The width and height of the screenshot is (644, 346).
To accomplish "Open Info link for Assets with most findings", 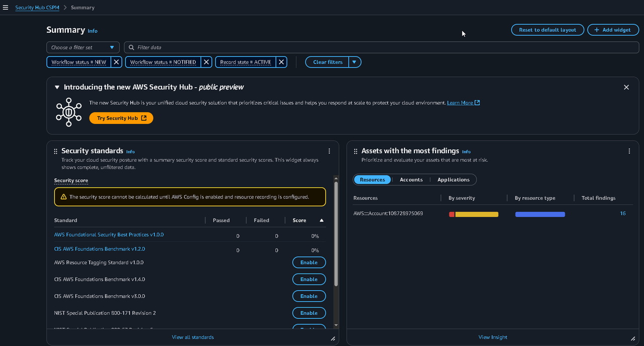I will tap(466, 152).
